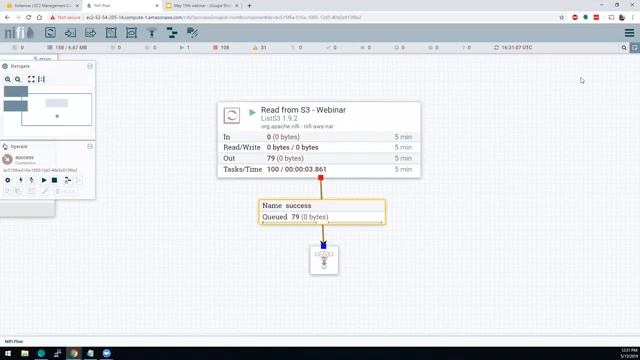Click the last refresh time 16:31:07 UTC

(x=513, y=48)
